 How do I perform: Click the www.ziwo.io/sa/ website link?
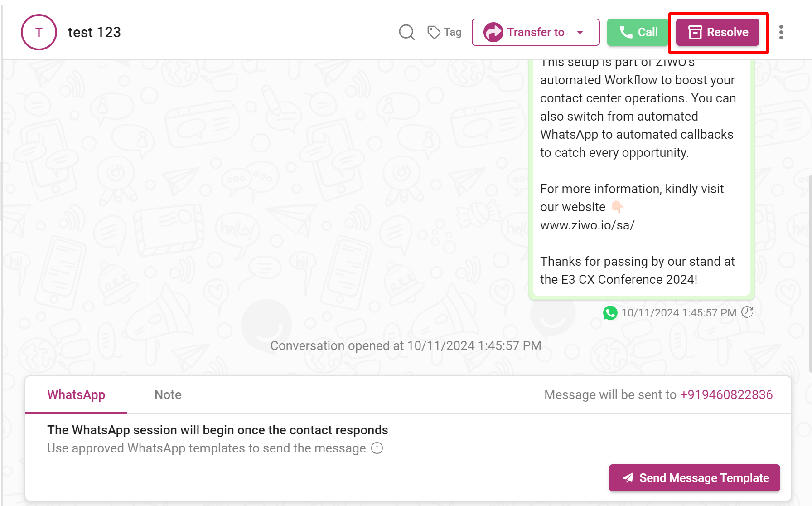[x=587, y=225]
